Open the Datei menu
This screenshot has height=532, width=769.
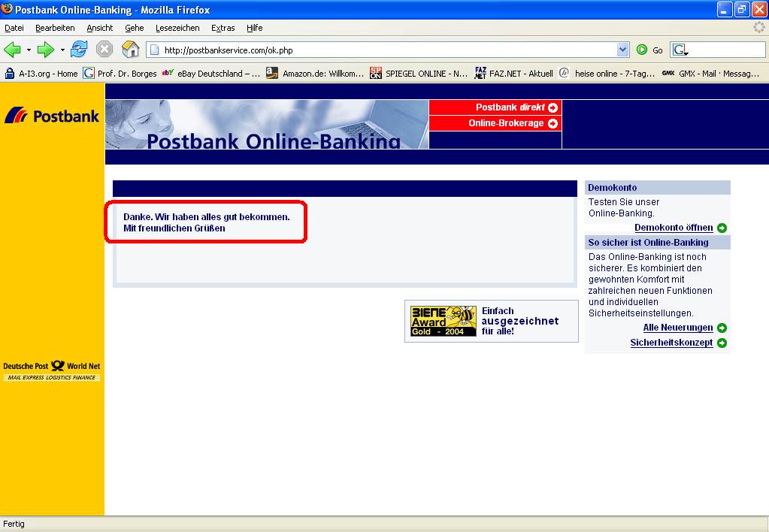(x=14, y=28)
